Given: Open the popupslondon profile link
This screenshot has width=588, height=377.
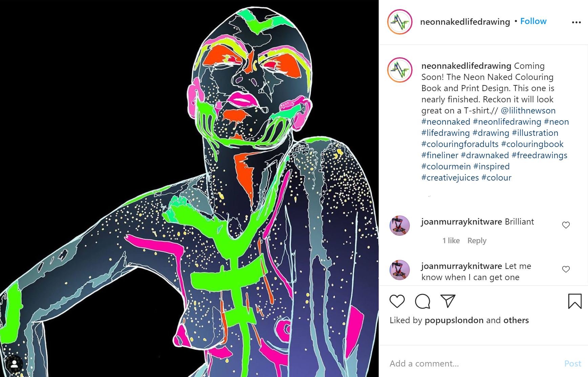Looking at the screenshot, I should [454, 320].
